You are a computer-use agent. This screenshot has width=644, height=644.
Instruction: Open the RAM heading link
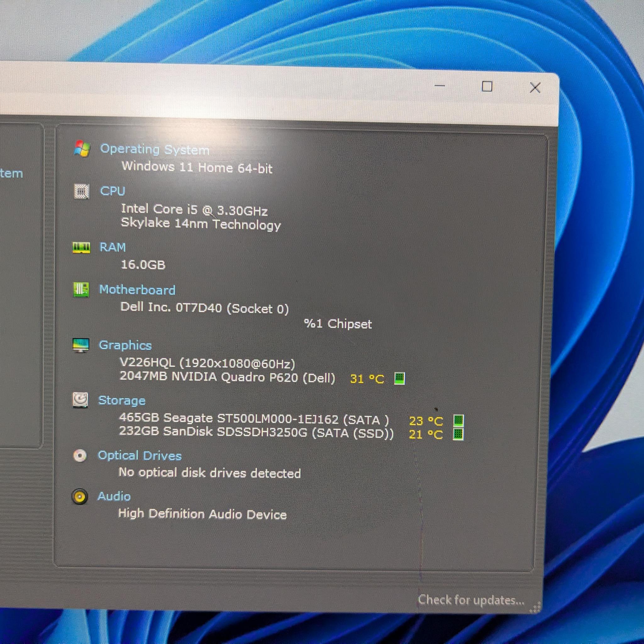(x=113, y=247)
